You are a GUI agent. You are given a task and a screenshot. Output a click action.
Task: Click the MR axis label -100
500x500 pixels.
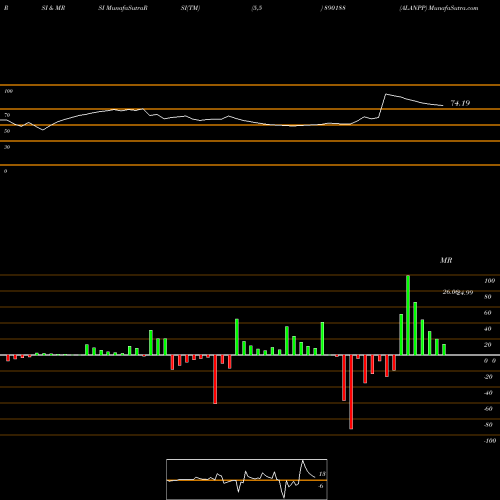(x=490, y=441)
